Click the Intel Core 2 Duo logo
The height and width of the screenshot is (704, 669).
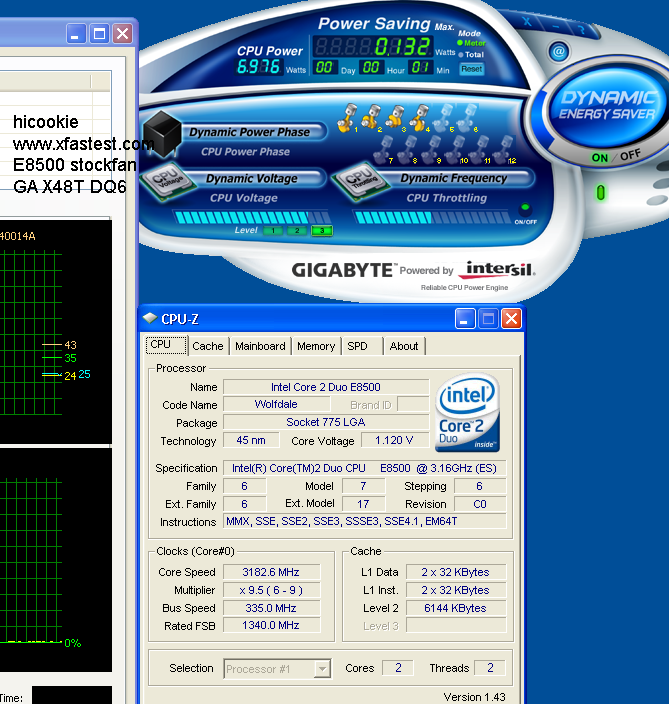coord(467,414)
